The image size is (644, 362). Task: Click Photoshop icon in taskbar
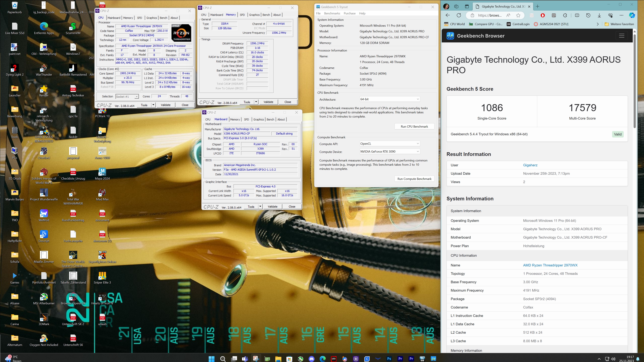coord(389,359)
